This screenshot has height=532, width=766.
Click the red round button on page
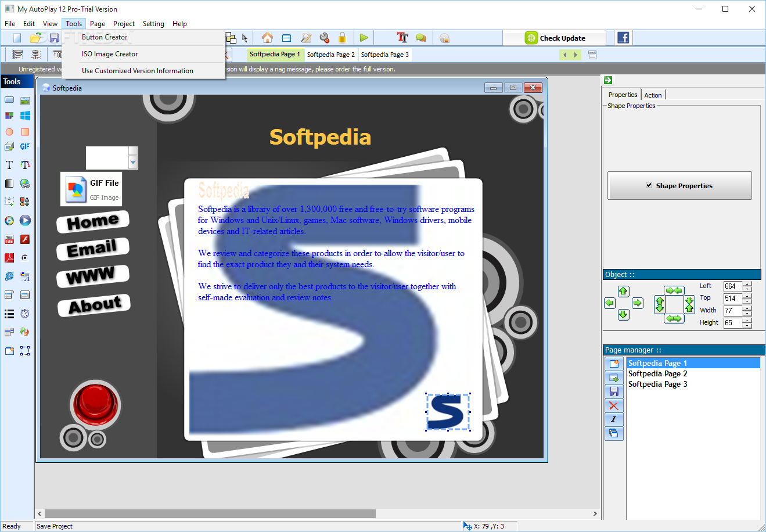95,404
